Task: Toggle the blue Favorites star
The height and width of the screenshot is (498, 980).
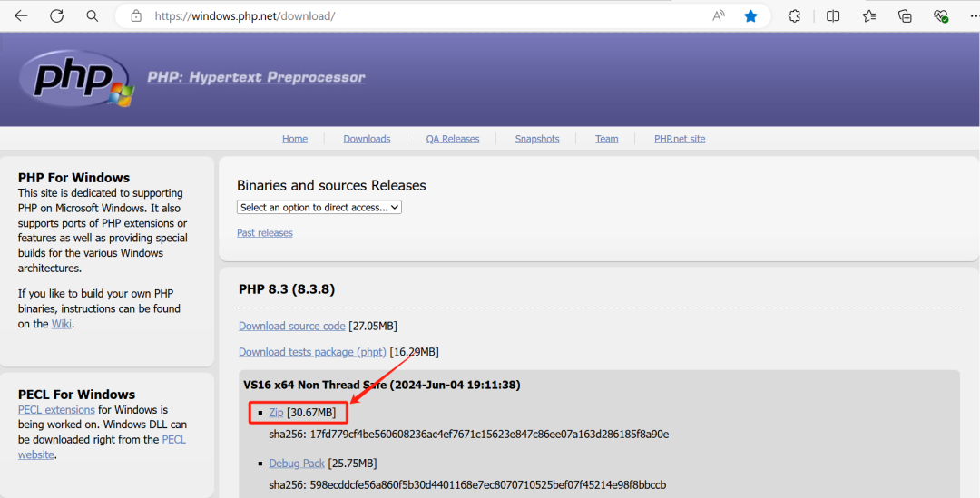Action: point(750,16)
